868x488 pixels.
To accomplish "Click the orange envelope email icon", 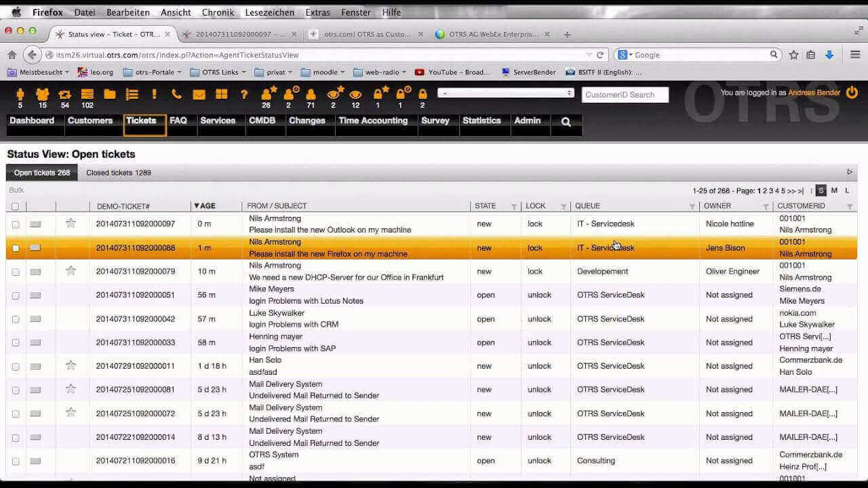I will coord(199,94).
